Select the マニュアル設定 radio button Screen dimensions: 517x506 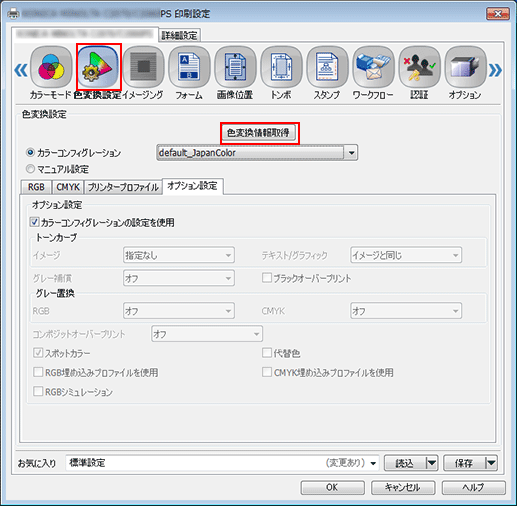coord(30,169)
